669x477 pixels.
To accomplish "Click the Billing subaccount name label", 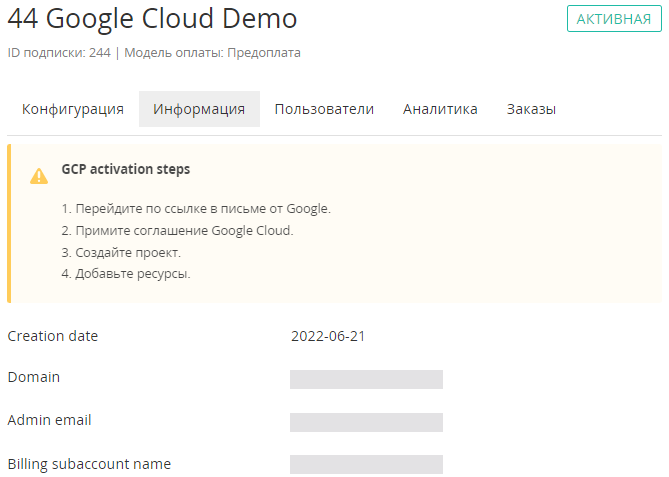I will tap(89, 464).
